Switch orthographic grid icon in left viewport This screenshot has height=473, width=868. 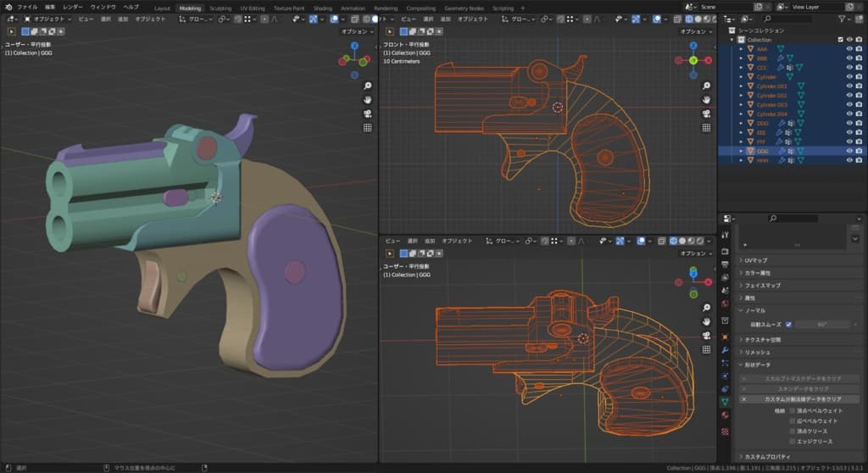tap(368, 128)
